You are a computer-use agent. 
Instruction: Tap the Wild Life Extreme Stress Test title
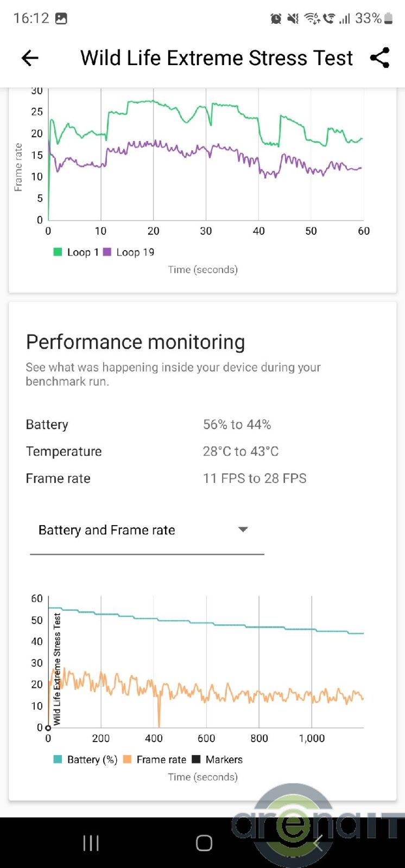(217, 58)
